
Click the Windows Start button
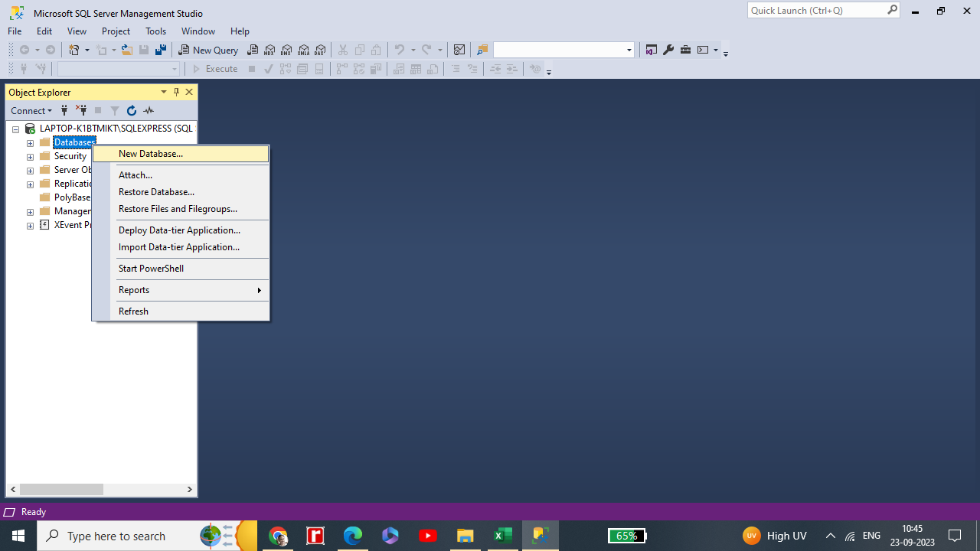coord(18,536)
